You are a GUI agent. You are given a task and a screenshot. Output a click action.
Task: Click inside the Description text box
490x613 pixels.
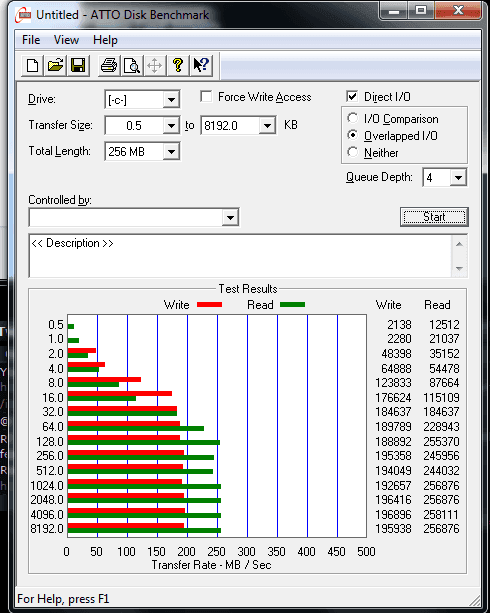point(240,256)
